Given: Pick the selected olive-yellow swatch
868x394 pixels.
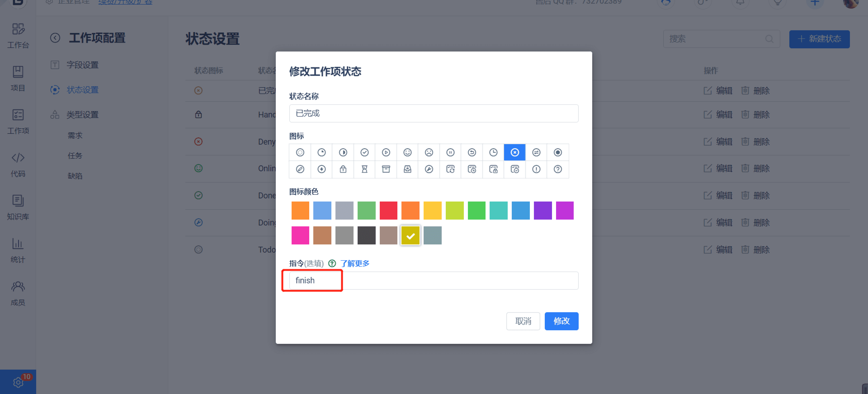Looking at the screenshot, I should coord(410,235).
